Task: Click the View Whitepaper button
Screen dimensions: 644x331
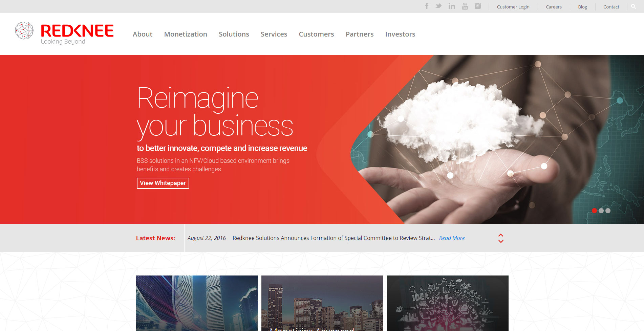Action: (163, 183)
